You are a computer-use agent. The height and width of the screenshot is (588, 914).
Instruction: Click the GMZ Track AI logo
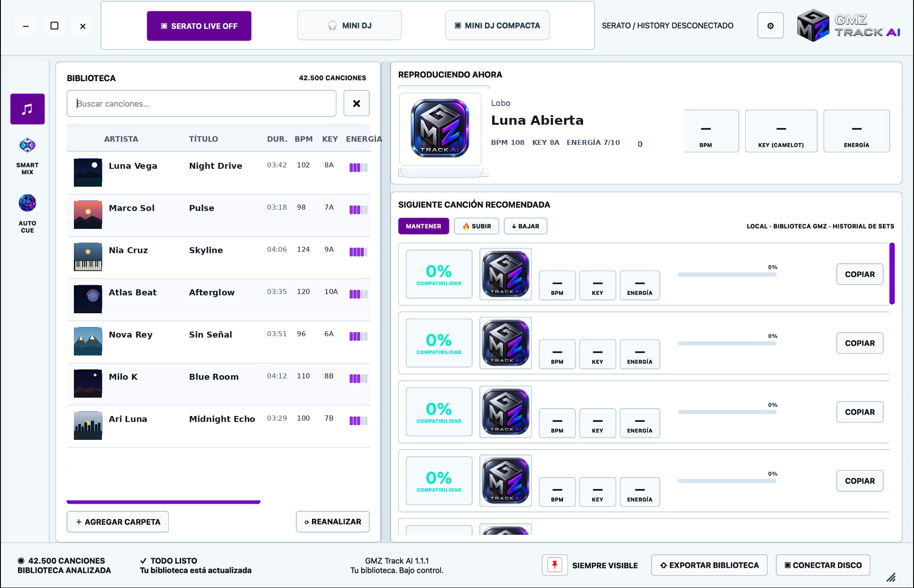(x=849, y=26)
